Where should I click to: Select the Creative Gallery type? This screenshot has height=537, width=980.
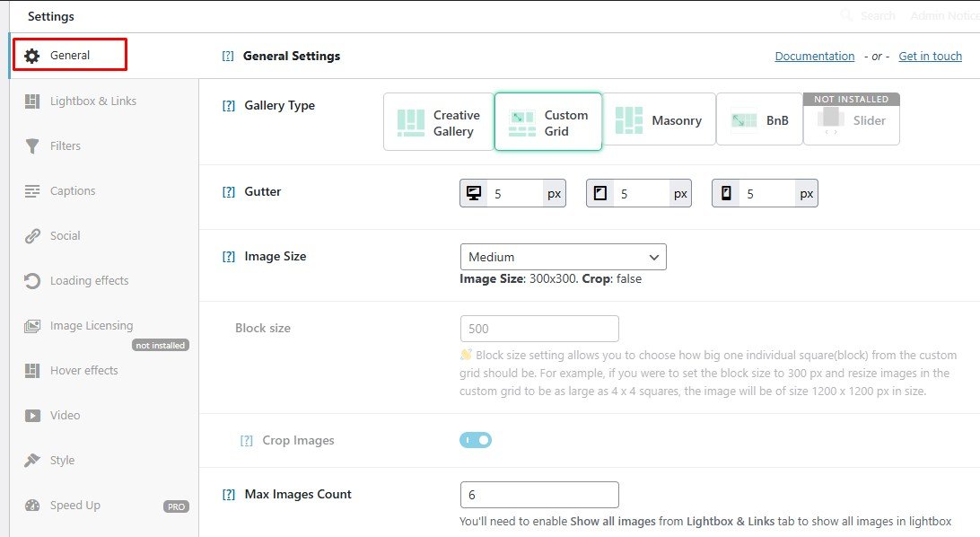coord(438,122)
